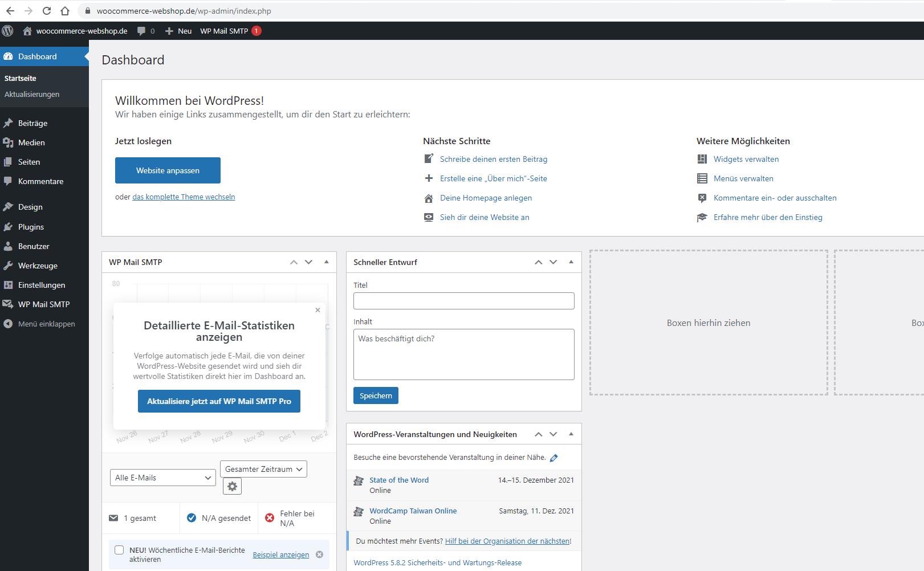Dismiss the weekly email reports notice

[319, 554]
